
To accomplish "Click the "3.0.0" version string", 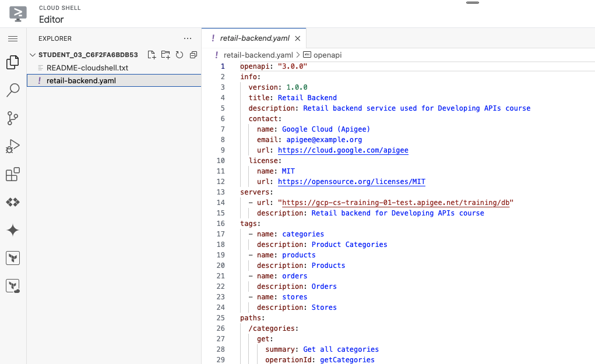I will pyautogui.click(x=292, y=66).
